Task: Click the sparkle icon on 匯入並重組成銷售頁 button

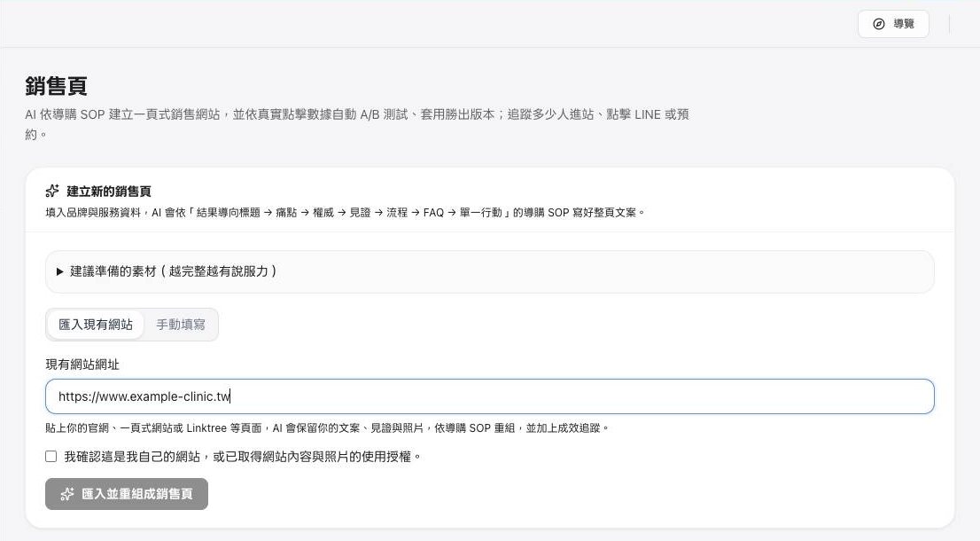Action: (x=66, y=494)
